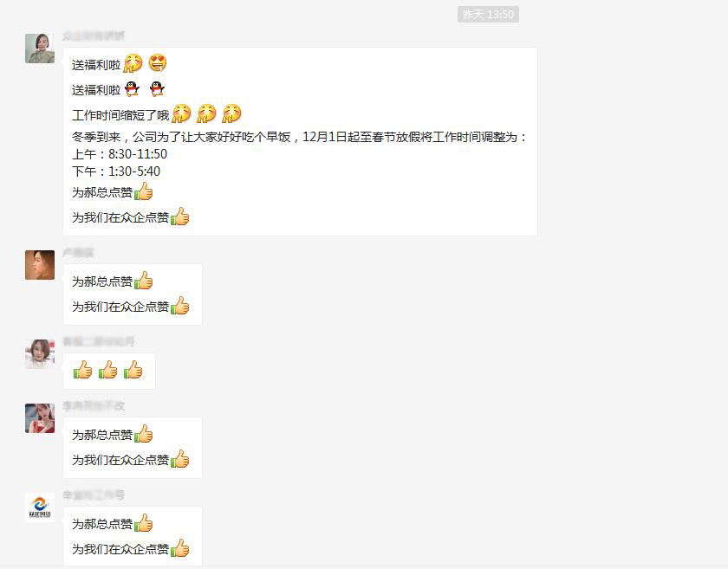
Task: Select the last message bubble at the bottom
Action: pos(133,536)
